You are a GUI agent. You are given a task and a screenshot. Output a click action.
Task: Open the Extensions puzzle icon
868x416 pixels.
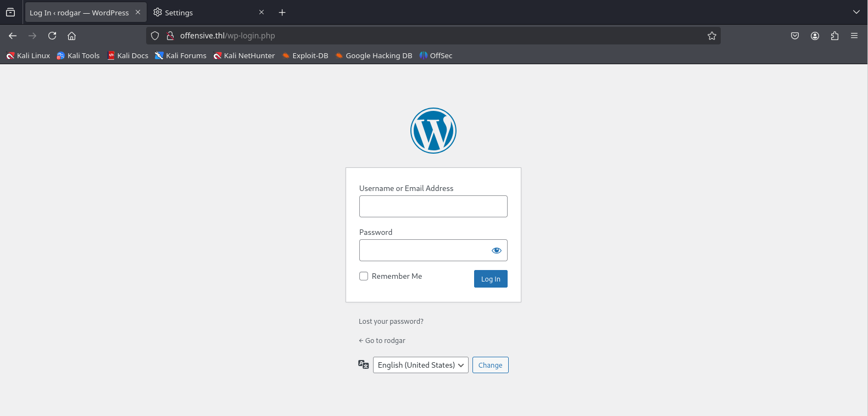[834, 36]
